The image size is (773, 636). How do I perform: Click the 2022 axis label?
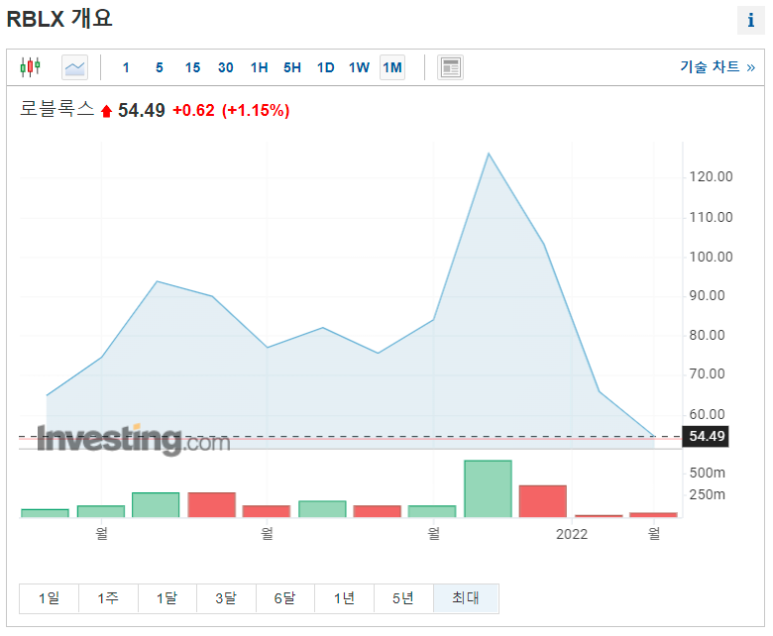tap(572, 534)
